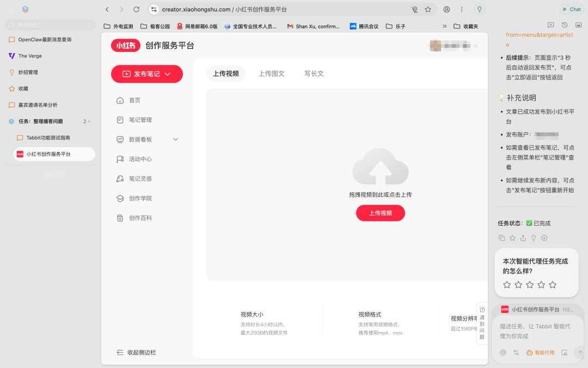Give a five-star rating for the agent task
The image size is (588, 368).
click(x=553, y=284)
